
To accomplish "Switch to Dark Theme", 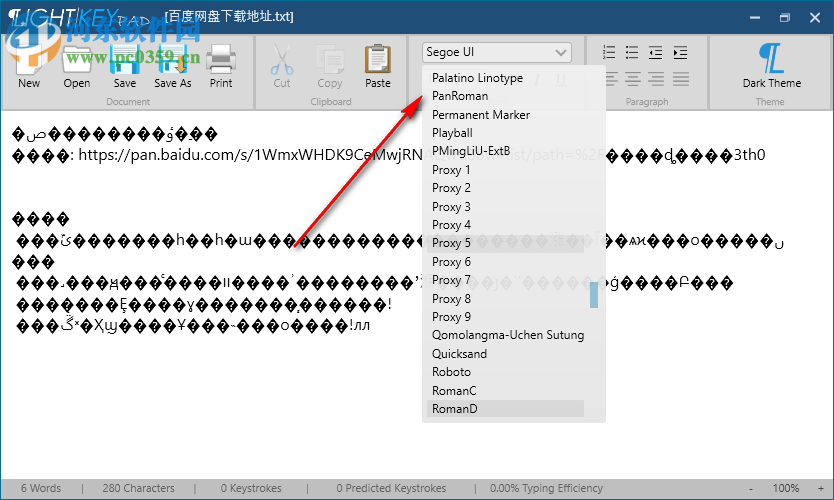I will click(771, 66).
